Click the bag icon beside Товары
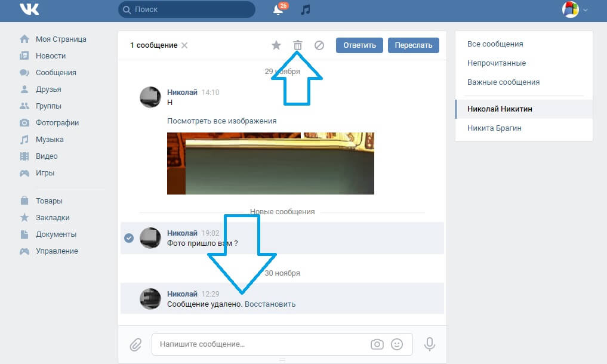 coord(24,200)
